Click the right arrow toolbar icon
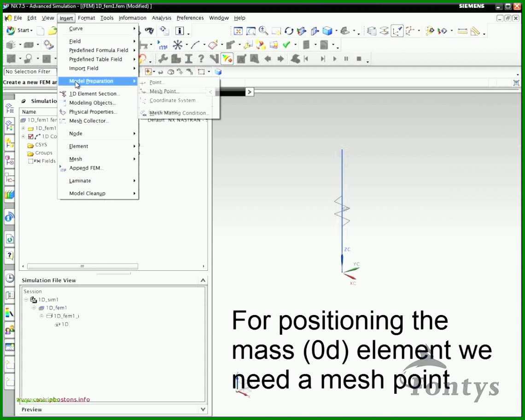 [x=280, y=59]
